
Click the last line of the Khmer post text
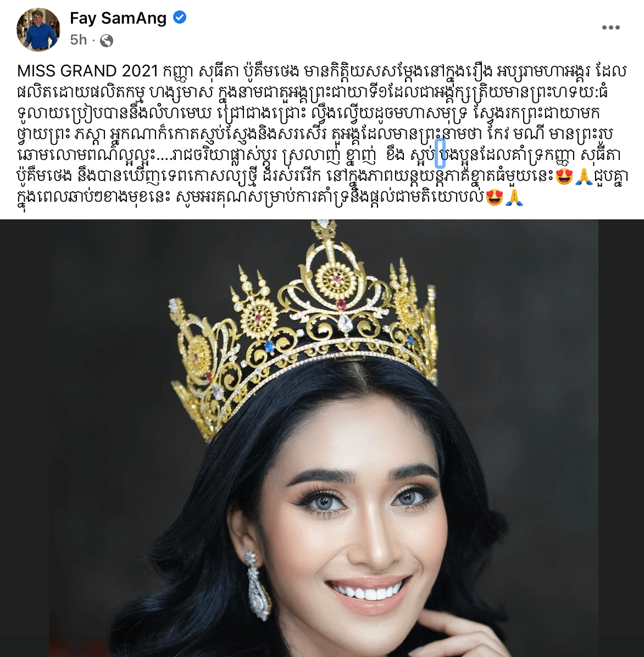[x=270, y=197]
